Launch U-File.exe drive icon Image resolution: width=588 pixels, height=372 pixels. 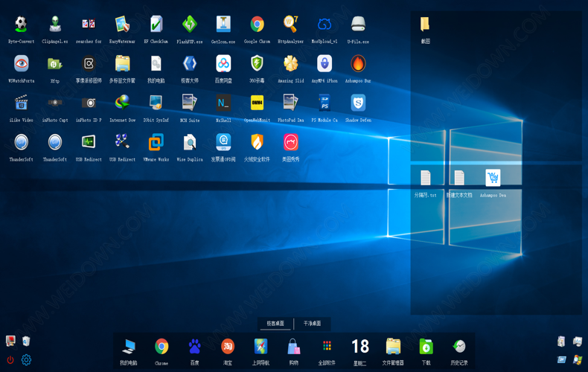pos(358,25)
